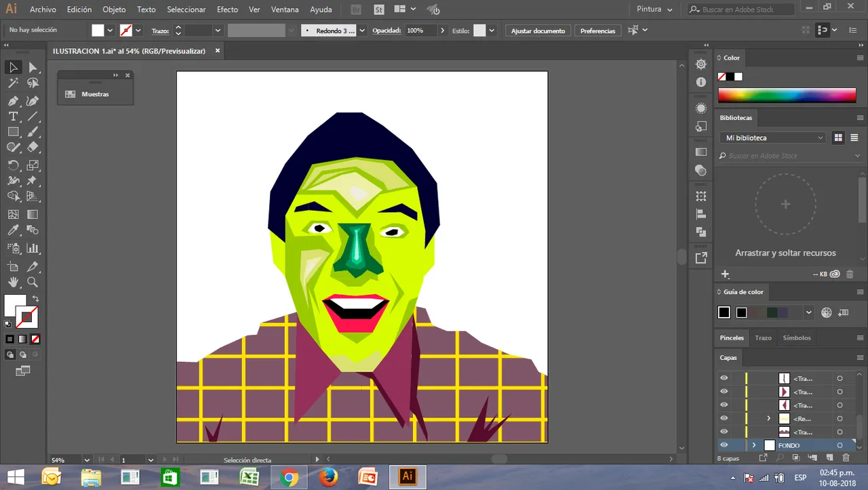Open the Objeto menu

coord(114,9)
